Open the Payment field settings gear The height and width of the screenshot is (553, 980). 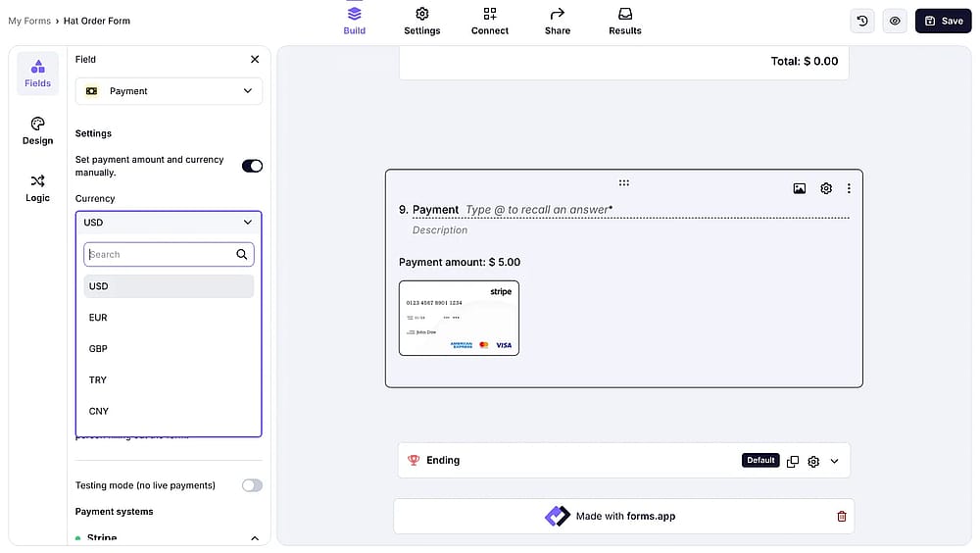tap(825, 188)
